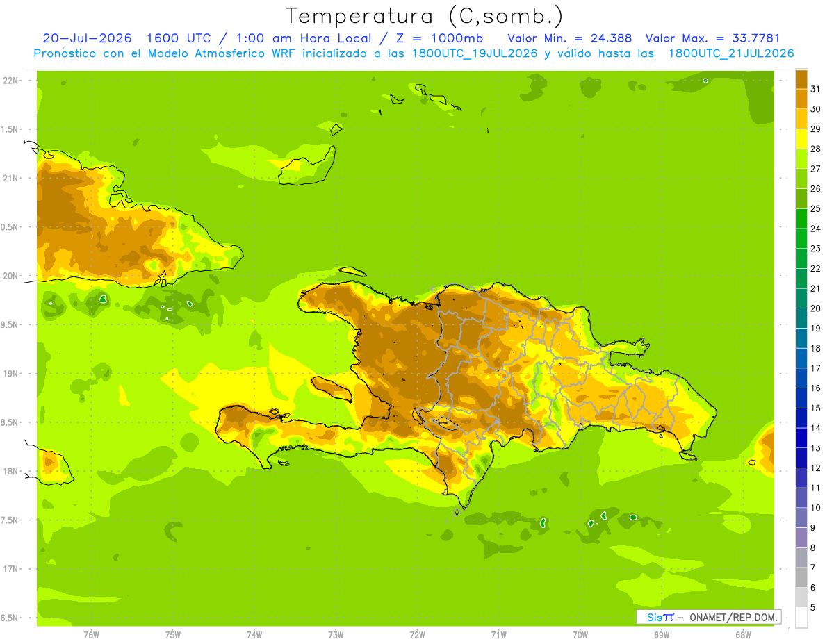This screenshot has height=644, width=834.
Task: Click the 'Z = 1000mb' level text
Action: [x=441, y=38]
